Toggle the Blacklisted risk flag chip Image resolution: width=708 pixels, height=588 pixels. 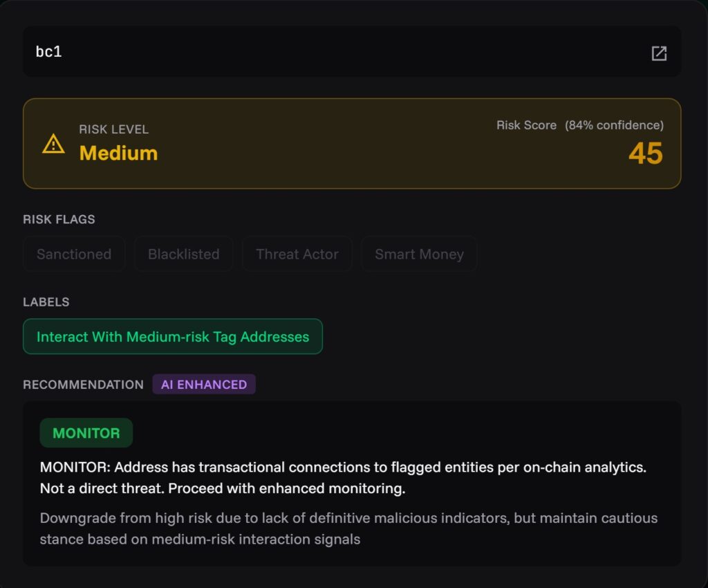tap(183, 254)
